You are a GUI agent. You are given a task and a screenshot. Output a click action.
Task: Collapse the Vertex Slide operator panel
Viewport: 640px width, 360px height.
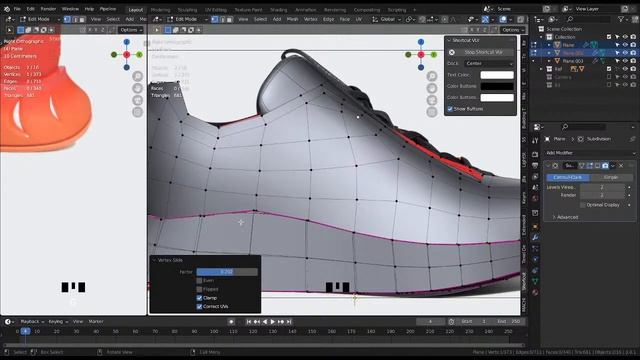(155, 260)
